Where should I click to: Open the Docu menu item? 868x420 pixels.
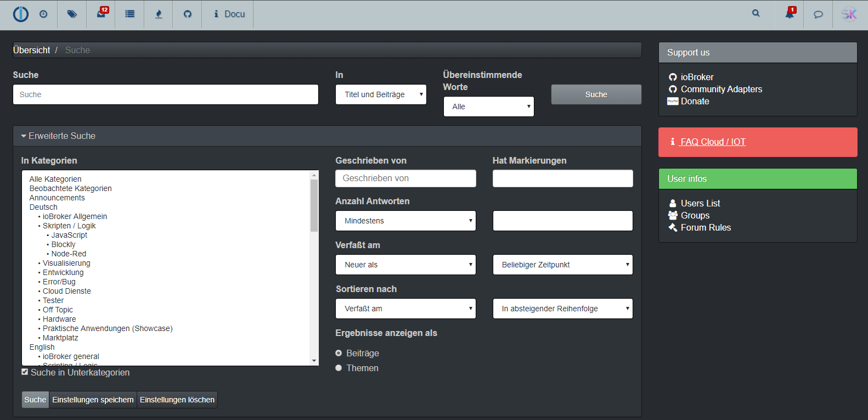tap(229, 14)
